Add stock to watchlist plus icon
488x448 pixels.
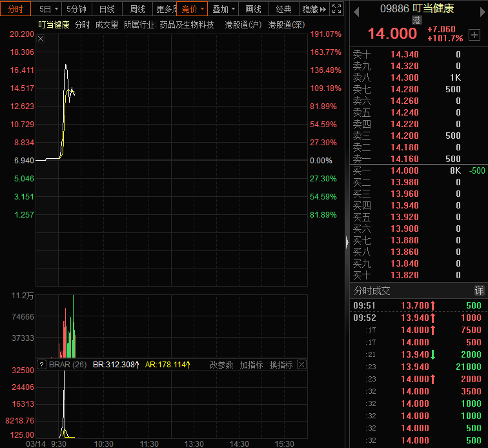click(x=474, y=35)
